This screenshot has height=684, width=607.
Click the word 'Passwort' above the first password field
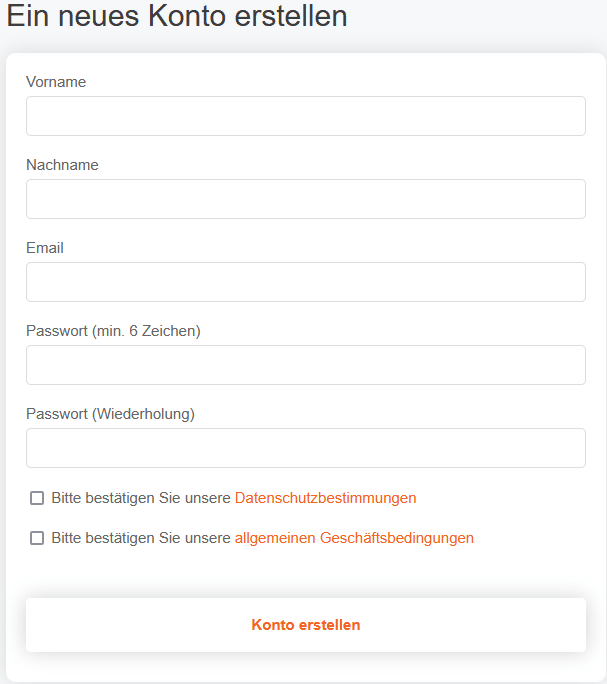pyautogui.click(x=56, y=331)
